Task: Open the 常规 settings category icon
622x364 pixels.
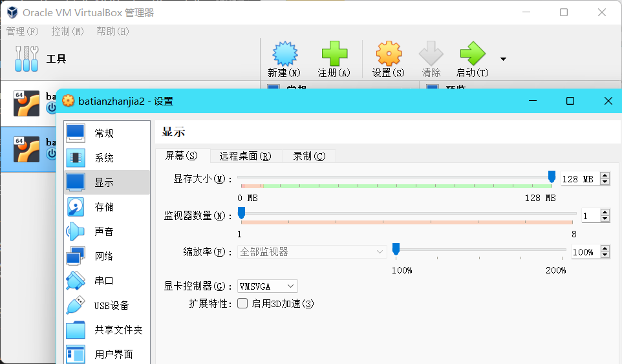Action: pos(76,133)
